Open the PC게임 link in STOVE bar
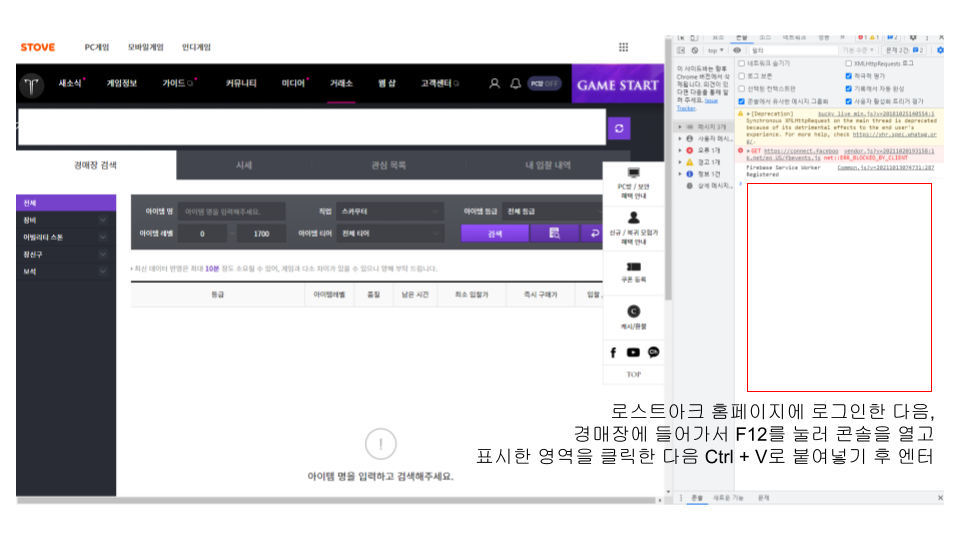The width and height of the screenshot is (960, 540). tap(97, 47)
